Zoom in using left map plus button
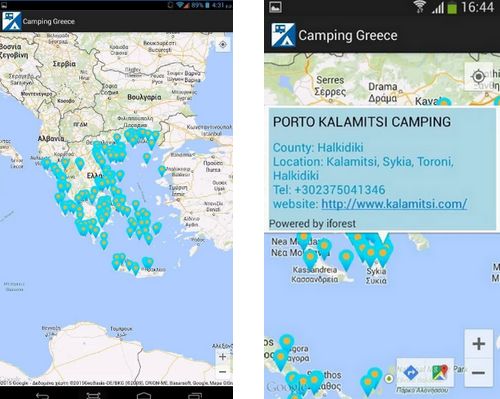This screenshot has height=399, width=500. (222, 357)
